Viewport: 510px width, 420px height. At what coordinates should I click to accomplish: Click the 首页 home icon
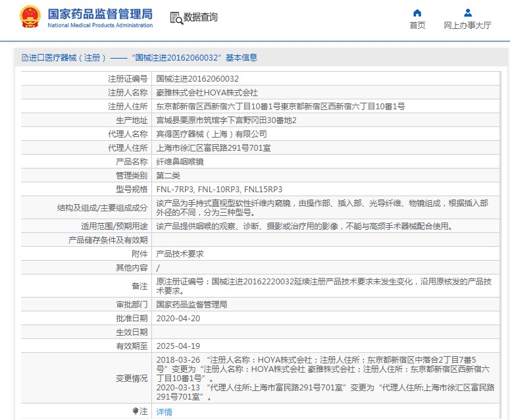click(x=417, y=13)
